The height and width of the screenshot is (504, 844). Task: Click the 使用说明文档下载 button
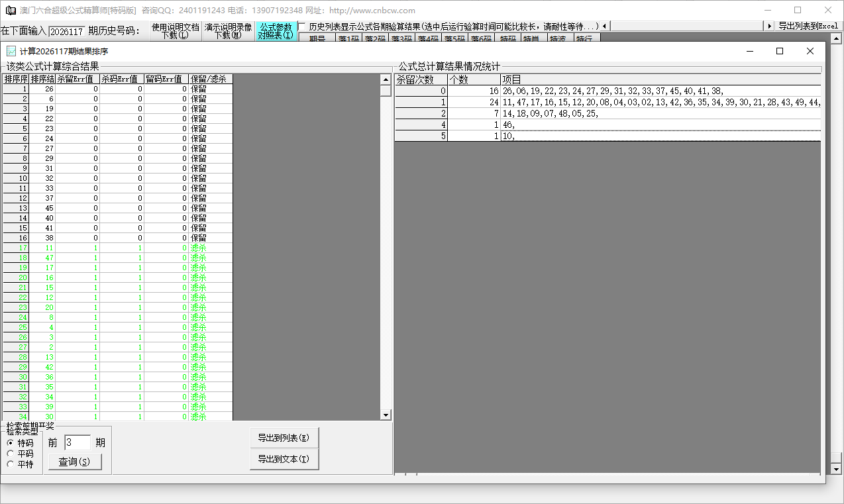pos(175,31)
